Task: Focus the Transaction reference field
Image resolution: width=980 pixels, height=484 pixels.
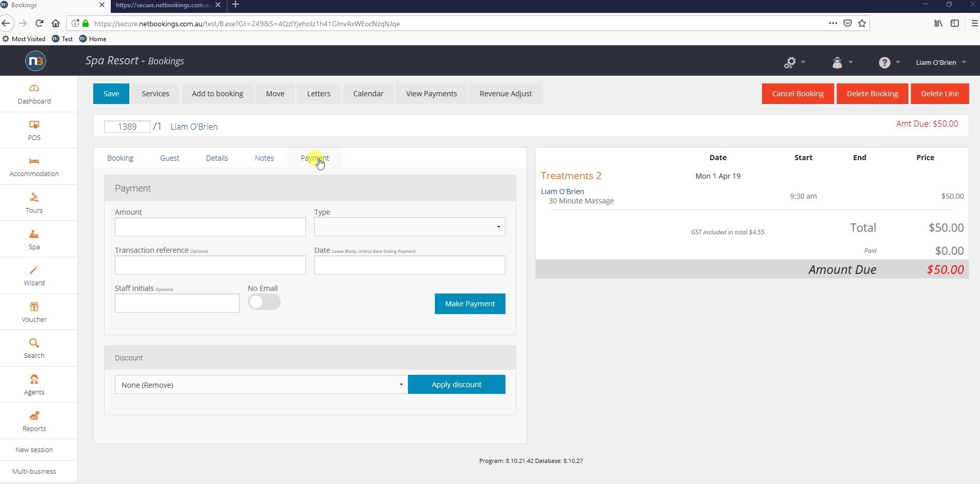Action: [210, 265]
